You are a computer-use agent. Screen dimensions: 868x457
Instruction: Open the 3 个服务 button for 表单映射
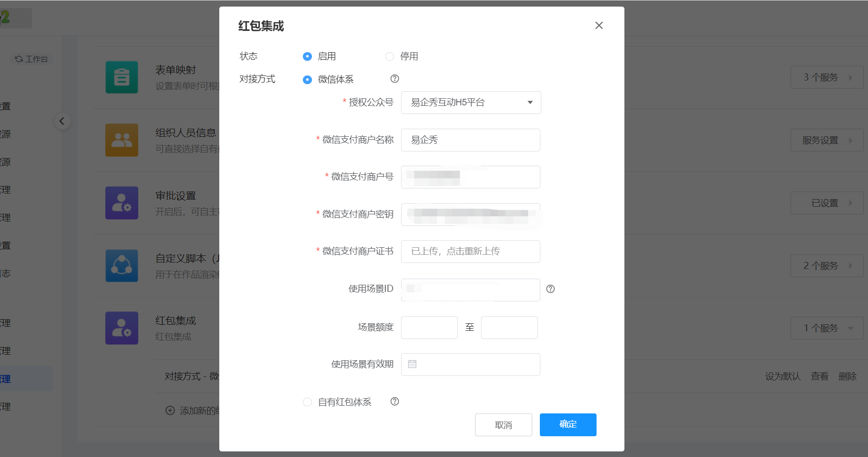tap(826, 78)
